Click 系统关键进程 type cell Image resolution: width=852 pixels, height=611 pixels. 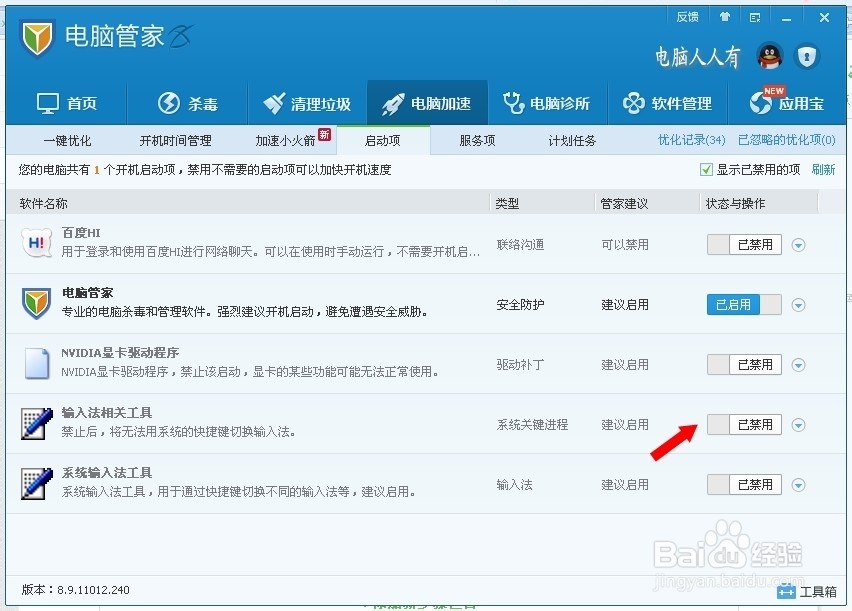(532, 425)
